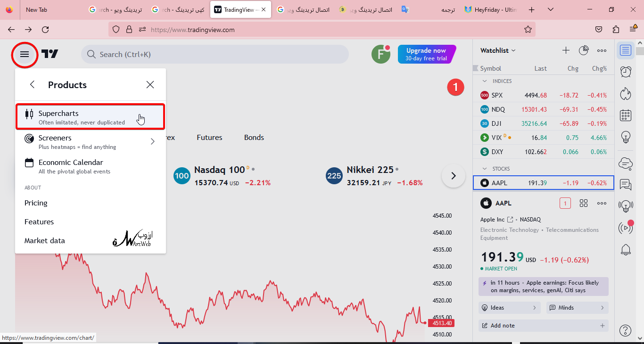Expand the AAPL Ideas section

(x=510, y=308)
